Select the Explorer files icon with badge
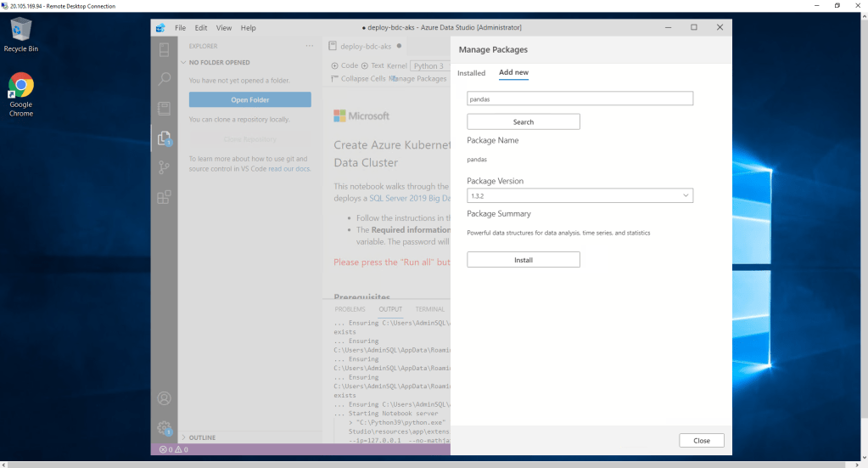Viewport: 868px width, 468px height. coord(165,138)
